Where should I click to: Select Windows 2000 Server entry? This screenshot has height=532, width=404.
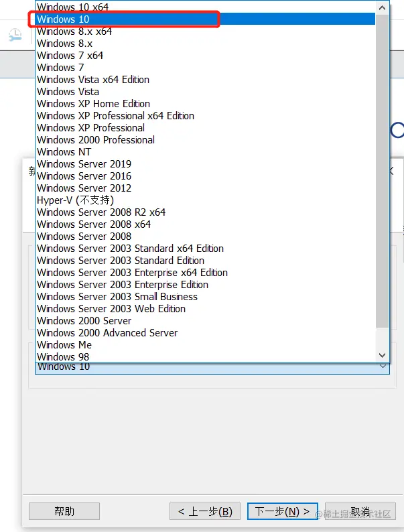point(205,320)
